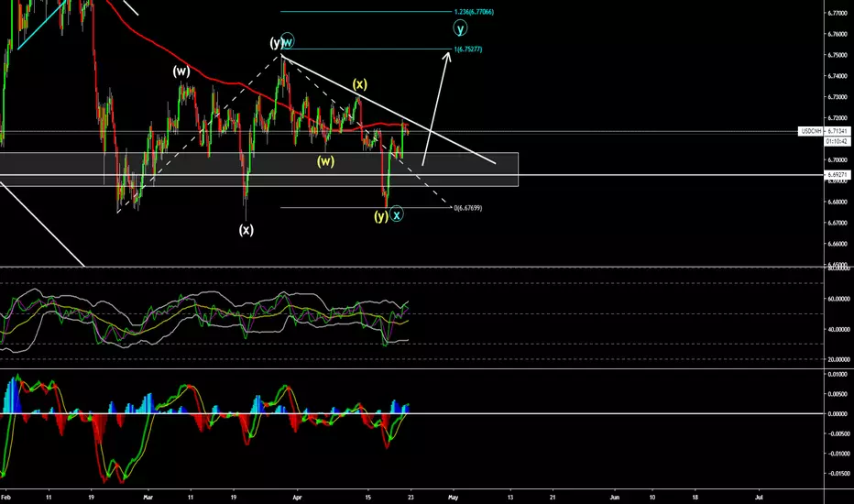Click 6.68000 on the price axis
Viewport: 854px width, 504px height.
(x=837, y=202)
